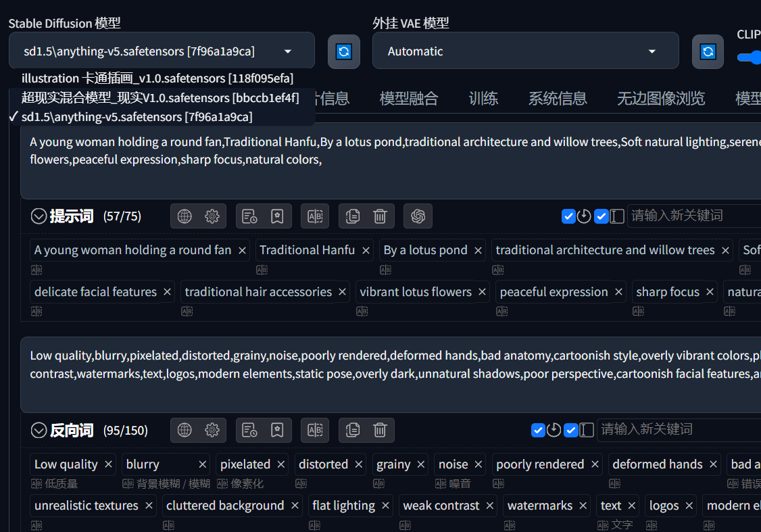Translate icon under "vibrant lotus flowers" tag
Image resolution: width=761 pixels, height=532 pixels.
coord(362,311)
